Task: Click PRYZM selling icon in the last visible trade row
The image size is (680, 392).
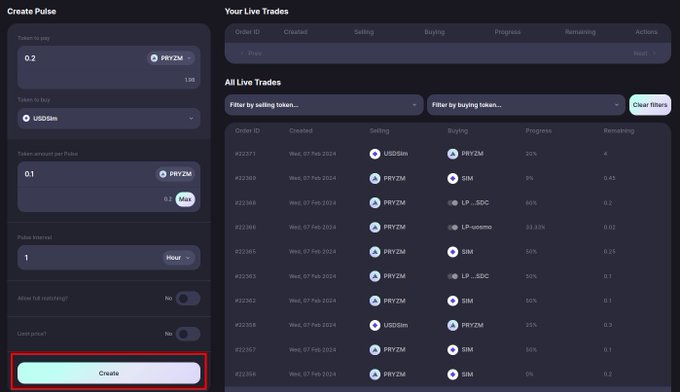Action: (375, 374)
